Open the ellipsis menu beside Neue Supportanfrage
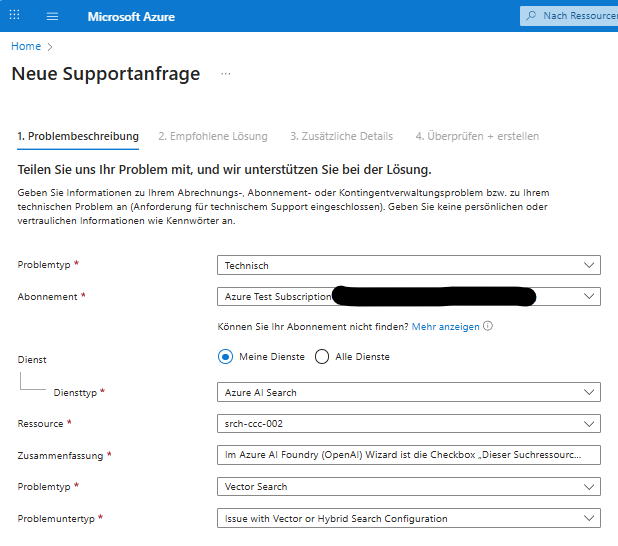 click(226, 74)
